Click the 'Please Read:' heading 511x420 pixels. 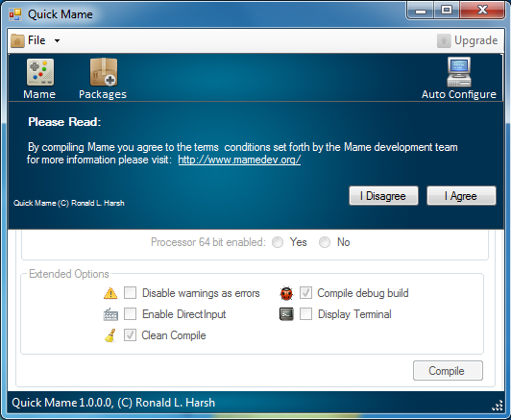[x=64, y=122]
